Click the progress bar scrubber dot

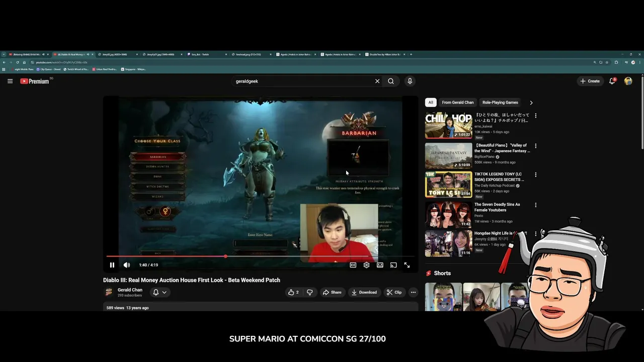pos(225,256)
